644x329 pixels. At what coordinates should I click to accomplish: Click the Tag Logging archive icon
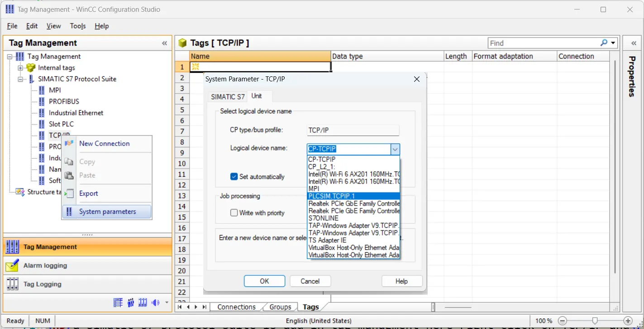[12, 284]
